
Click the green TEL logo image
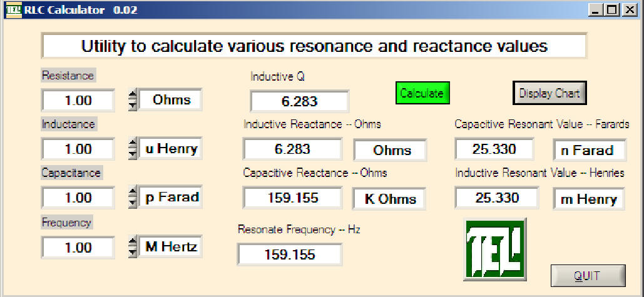click(495, 249)
